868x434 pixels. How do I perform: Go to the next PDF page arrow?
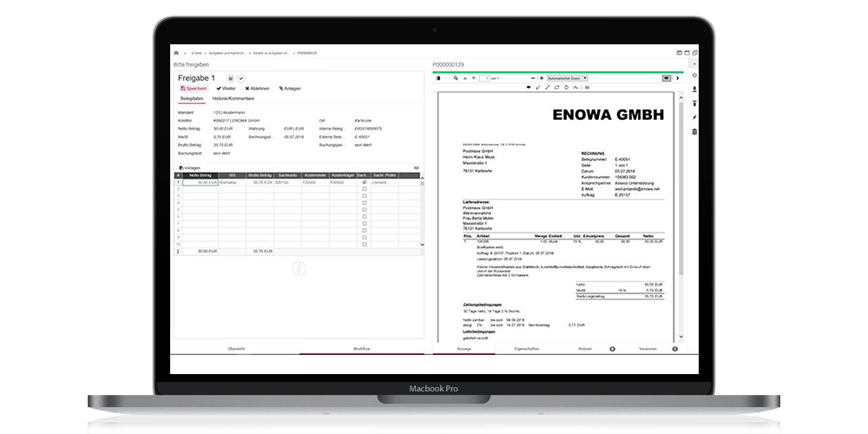pos(473,78)
